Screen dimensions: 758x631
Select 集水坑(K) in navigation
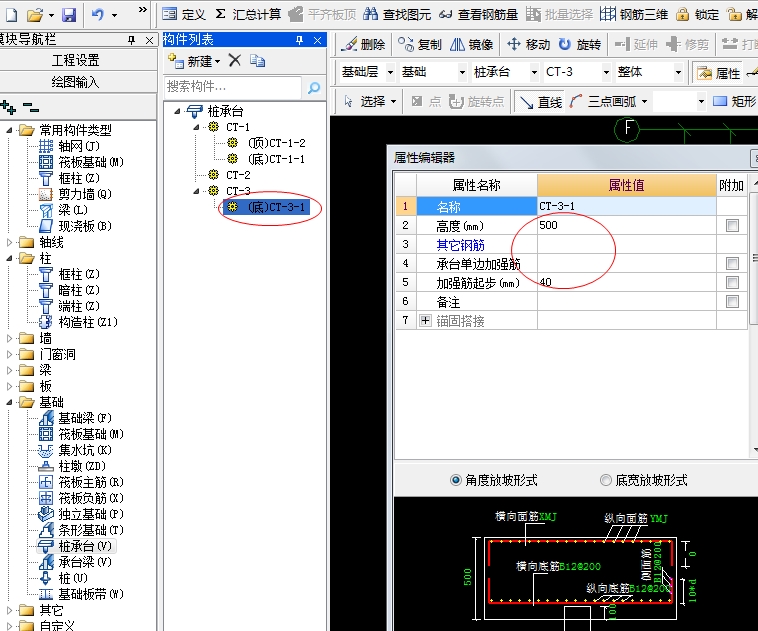coord(85,450)
